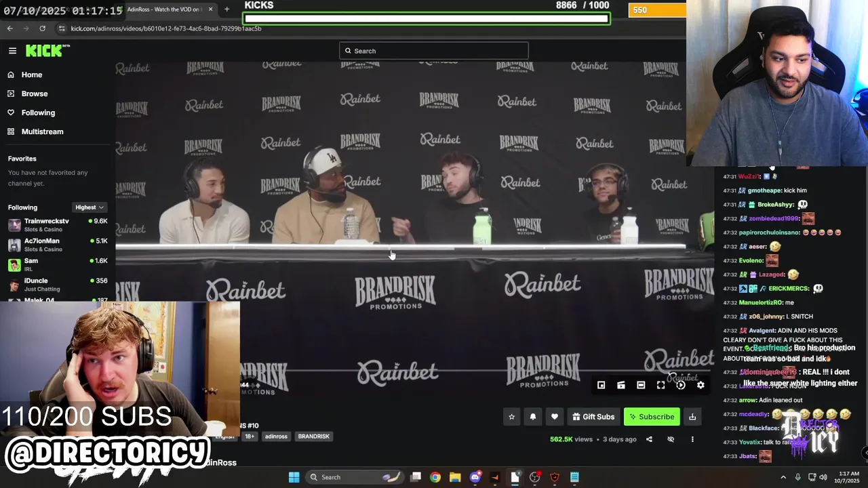Toggle channel notifications bell
This screenshot has height=488, width=868.
pos(533,417)
